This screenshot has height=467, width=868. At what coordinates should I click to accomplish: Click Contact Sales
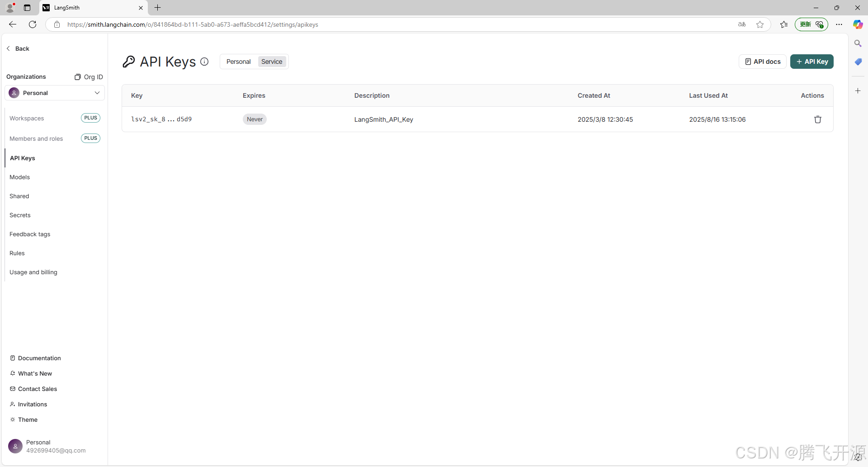click(33, 389)
